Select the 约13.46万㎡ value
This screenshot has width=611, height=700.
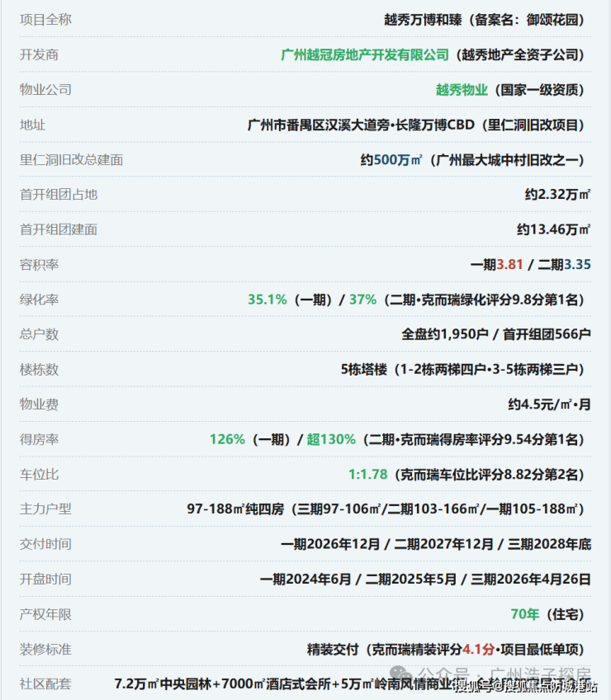click(x=554, y=229)
